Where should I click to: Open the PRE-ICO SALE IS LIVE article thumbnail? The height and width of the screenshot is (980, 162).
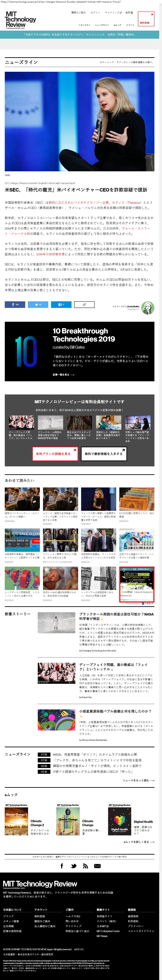click(22, 539)
